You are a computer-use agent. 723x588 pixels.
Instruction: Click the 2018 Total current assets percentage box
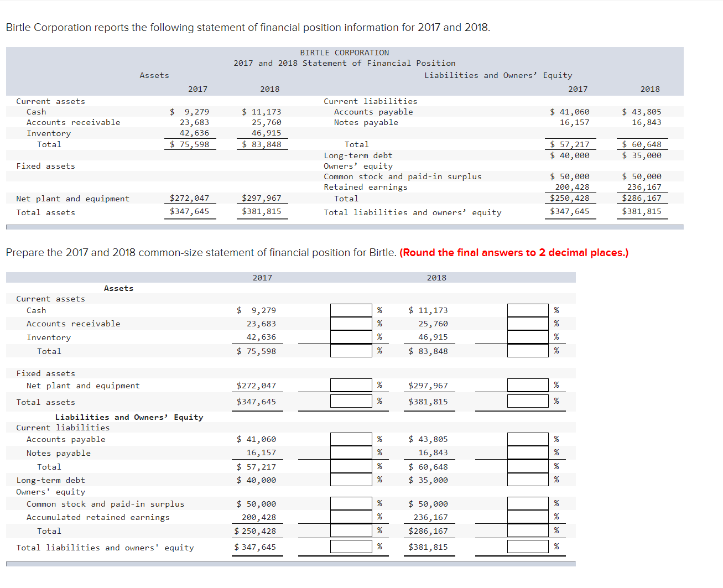528,350
